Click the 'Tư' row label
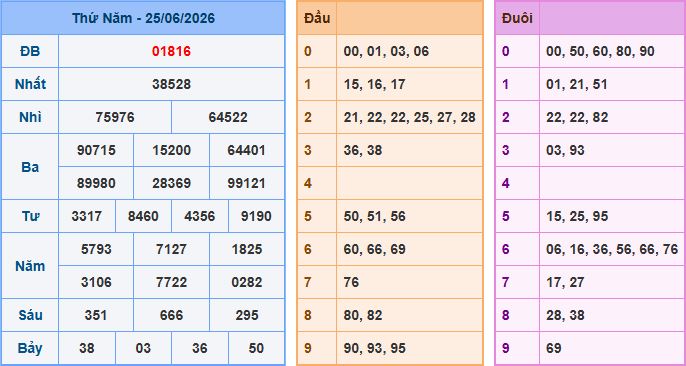 point(30,216)
